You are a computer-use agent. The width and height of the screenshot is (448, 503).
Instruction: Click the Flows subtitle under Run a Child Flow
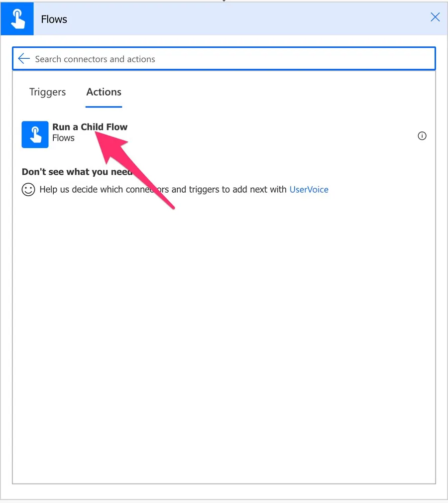coord(63,138)
